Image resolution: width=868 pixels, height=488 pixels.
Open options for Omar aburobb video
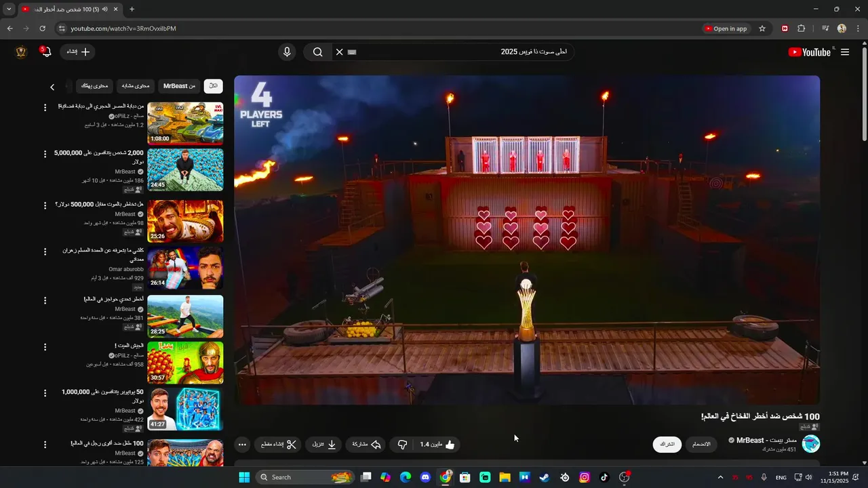(x=45, y=251)
